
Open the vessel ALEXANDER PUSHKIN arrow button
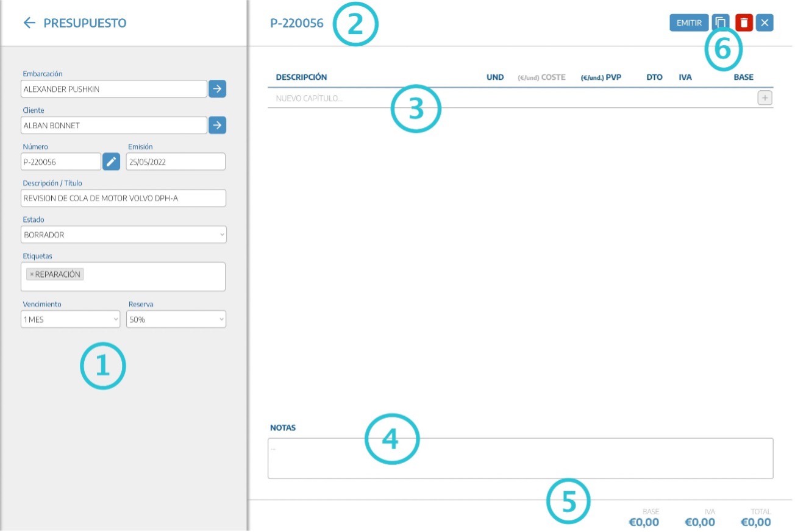[217, 89]
